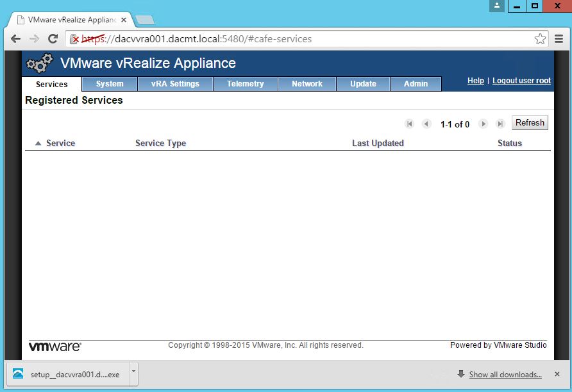Click the 'VMware vRealize Appliance' header title

[x=148, y=63]
